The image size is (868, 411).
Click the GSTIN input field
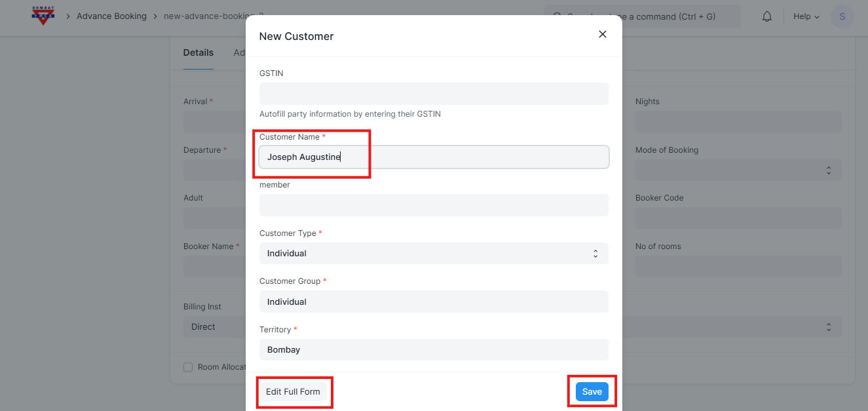coord(434,94)
